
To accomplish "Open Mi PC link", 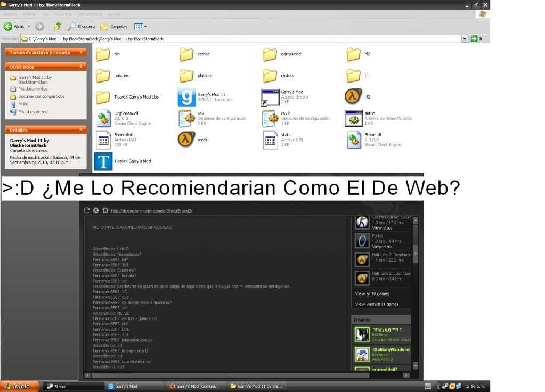I will (x=23, y=104).
